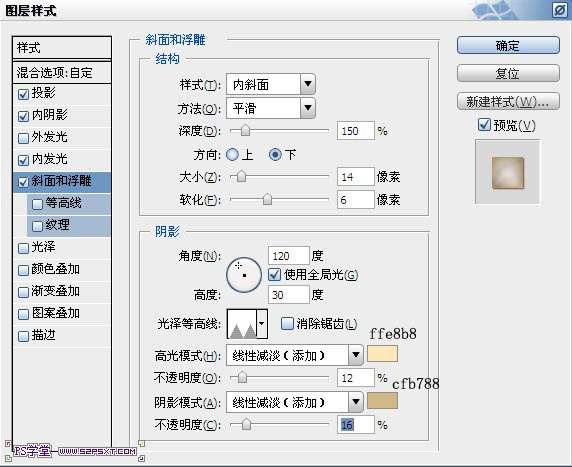The height and width of the screenshot is (467, 572).
Task: Enable the 描边 checkbox
Action: 23,336
